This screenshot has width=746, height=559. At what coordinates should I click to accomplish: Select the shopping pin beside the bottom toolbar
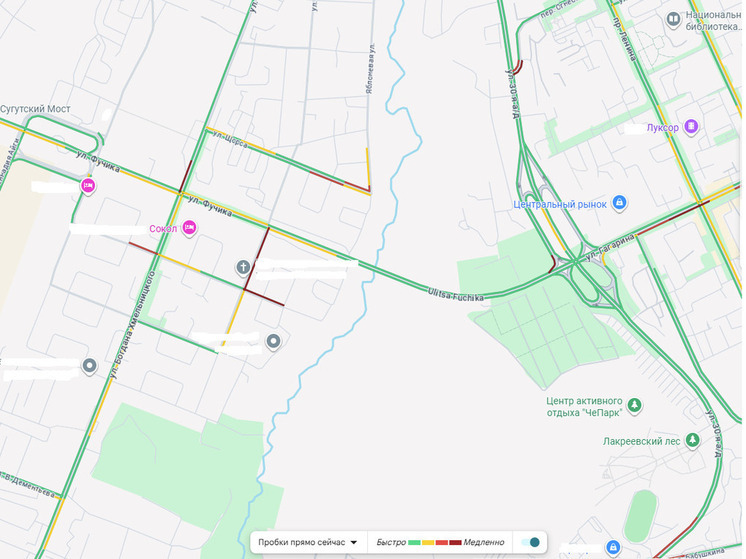[x=613, y=547]
